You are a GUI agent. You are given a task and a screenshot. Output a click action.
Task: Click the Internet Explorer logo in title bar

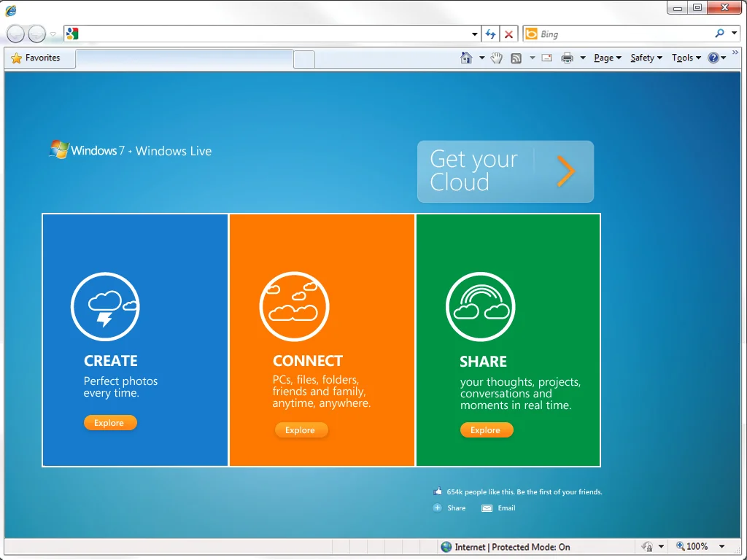coord(10,10)
